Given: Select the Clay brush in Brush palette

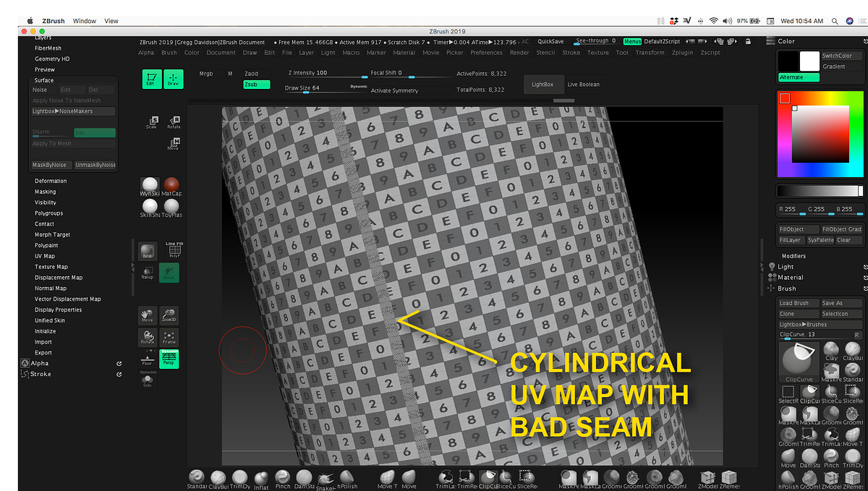Looking at the screenshot, I should (x=832, y=353).
